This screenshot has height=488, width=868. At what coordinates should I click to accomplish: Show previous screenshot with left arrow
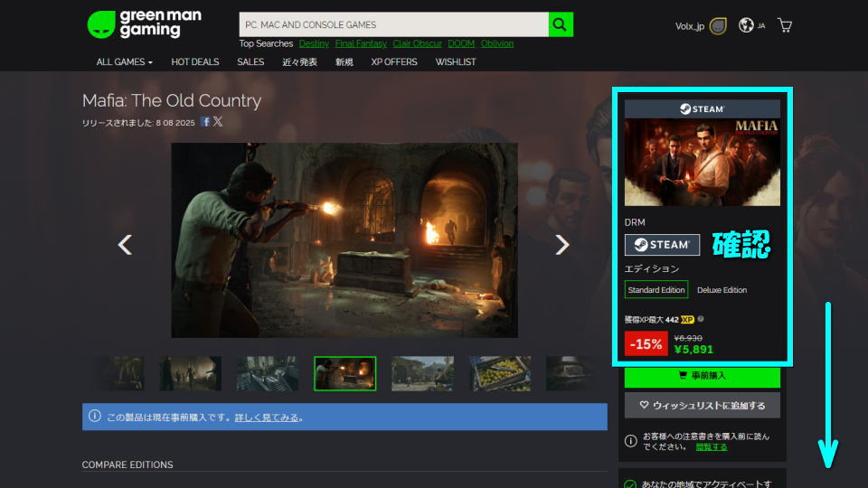[x=125, y=245]
